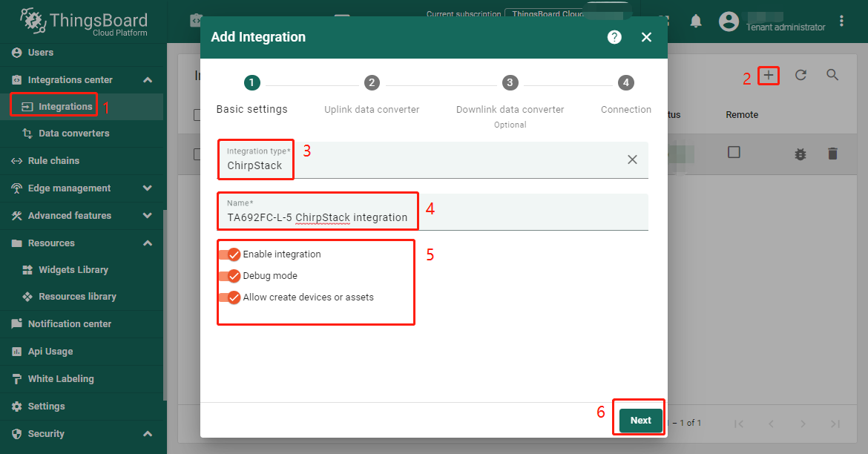868x454 pixels.
Task: Open the notifications bell
Action: [x=696, y=22]
